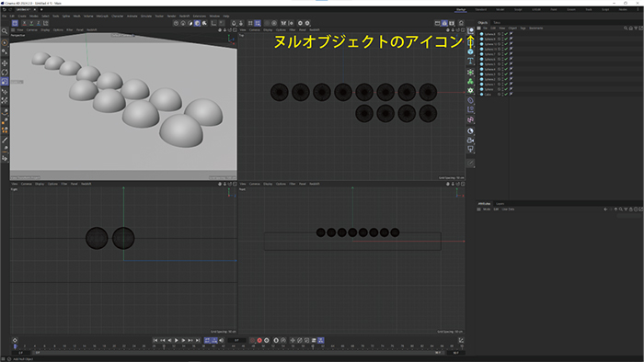Image resolution: width=644 pixels, height=362 pixels.
Task: Open Filter menu in Top viewport
Action: tap(292, 30)
